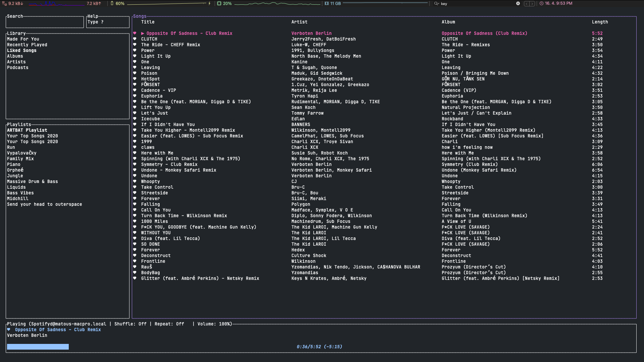Click the clear search X icon
This screenshot has width=644, height=362.
[x=518, y=3]
